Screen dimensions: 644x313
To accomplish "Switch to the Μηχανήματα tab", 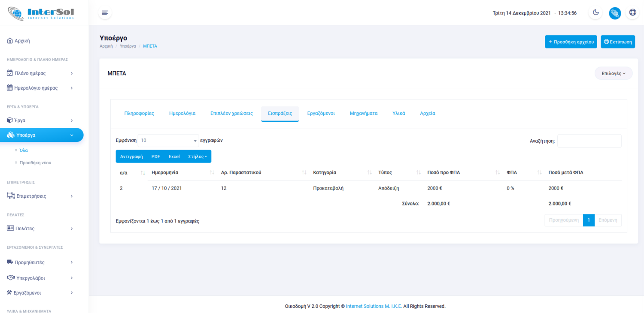I will click(363, 113).
